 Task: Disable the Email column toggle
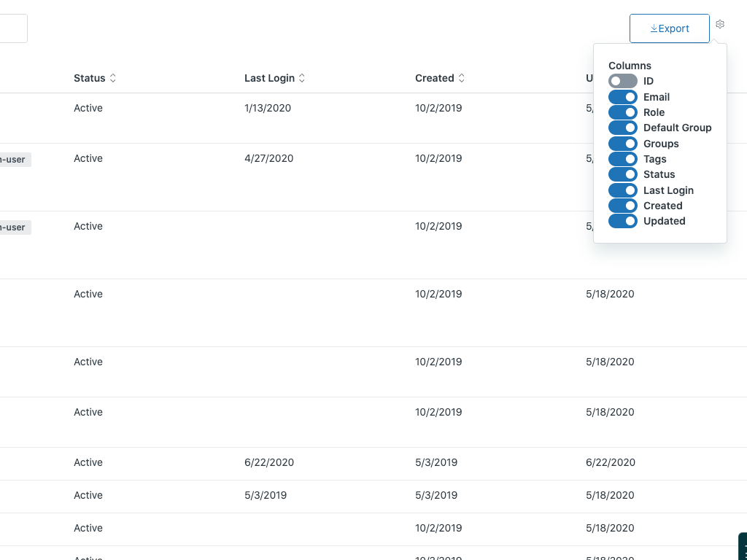click(x=622, y=97)
